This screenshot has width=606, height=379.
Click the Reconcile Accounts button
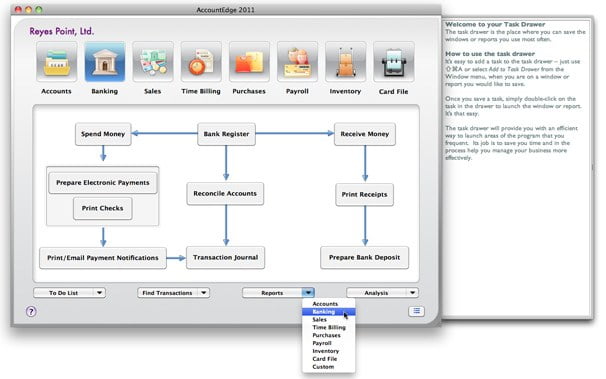click(x=225, y=194)
